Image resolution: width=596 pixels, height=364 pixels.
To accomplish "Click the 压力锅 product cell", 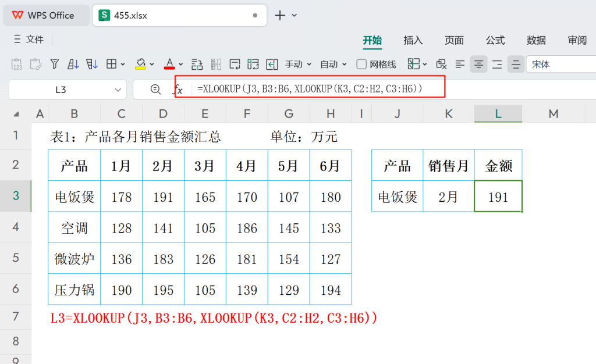I will [x=74, y=290].
